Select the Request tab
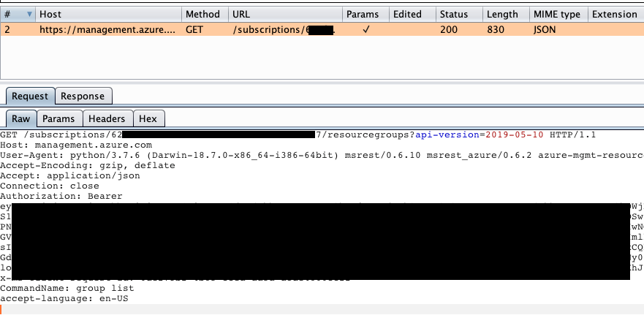The image size is (644, 315). point(30,96)
